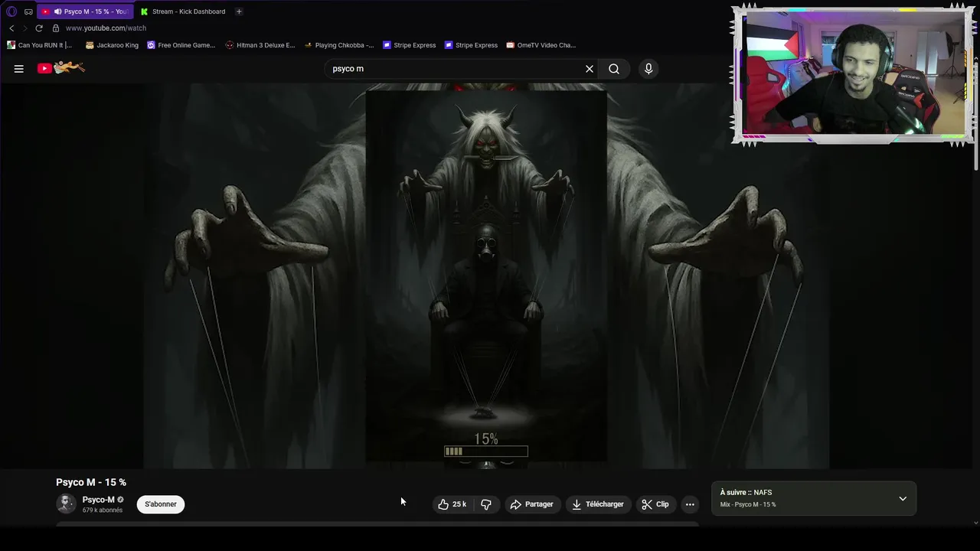Click the video player to pause
The width and height of the screenshot is (980, 551).
click(486, 275)
